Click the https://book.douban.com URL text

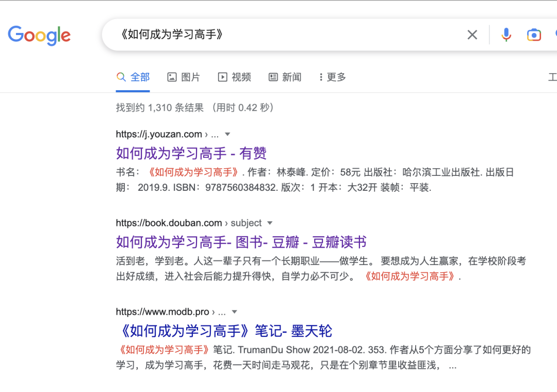pos(169,223)
